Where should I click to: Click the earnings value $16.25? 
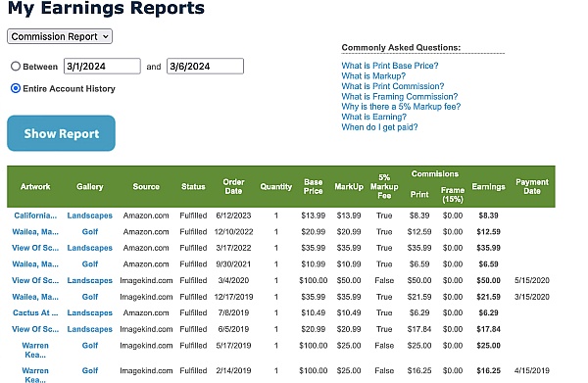[488, 370]
